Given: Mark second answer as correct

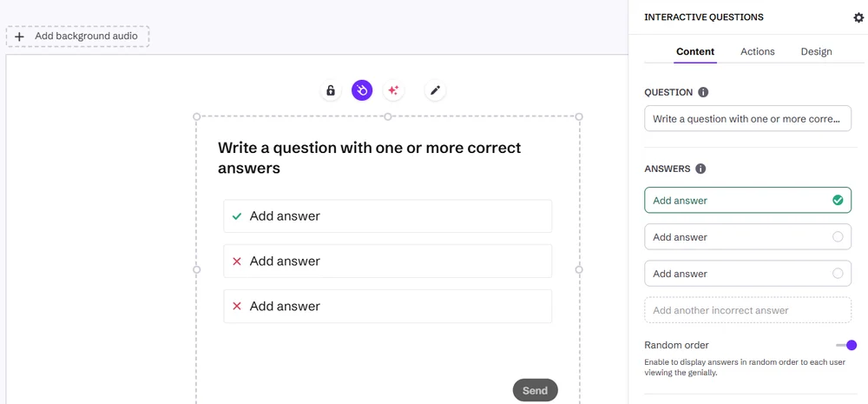Looking at the screenshot, I should click(x=838, y=236).
